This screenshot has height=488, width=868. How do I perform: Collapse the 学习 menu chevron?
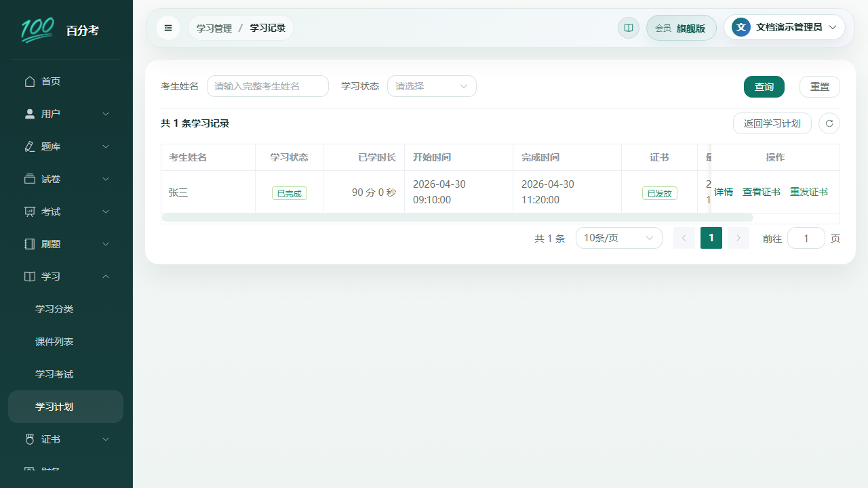point(106,277)
